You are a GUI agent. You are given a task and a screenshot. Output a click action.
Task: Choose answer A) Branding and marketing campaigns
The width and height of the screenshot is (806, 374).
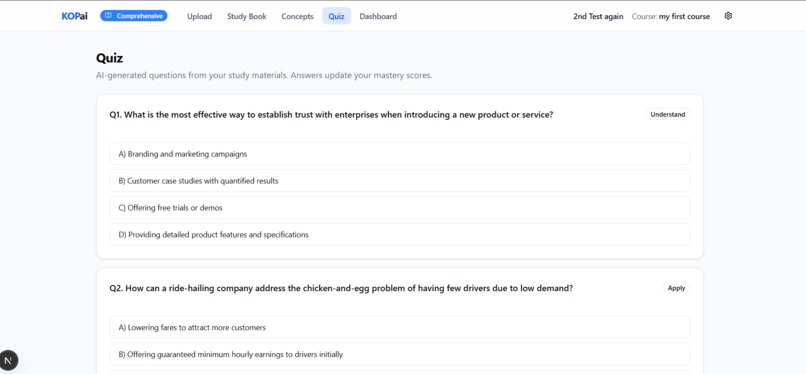[399, 154]
